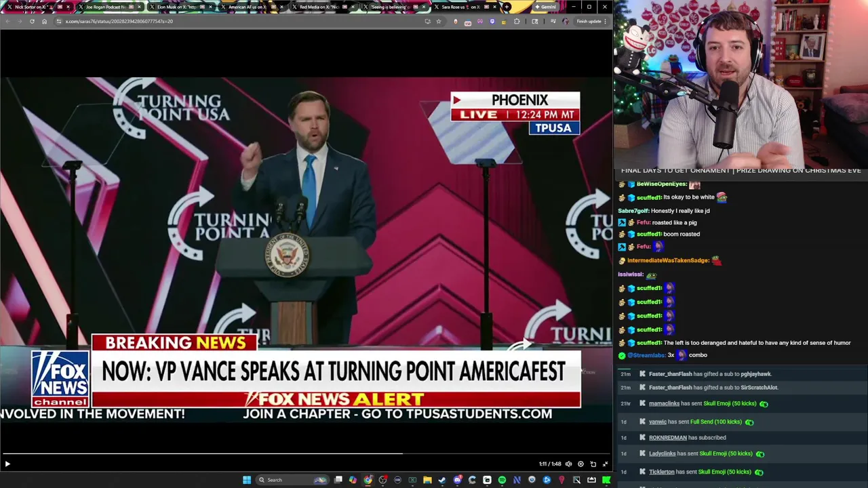The width and height of the screenshot is (868, 488).
Task: Click the IntermediateWasTakenSadge chat username
Action: (668, 260)
